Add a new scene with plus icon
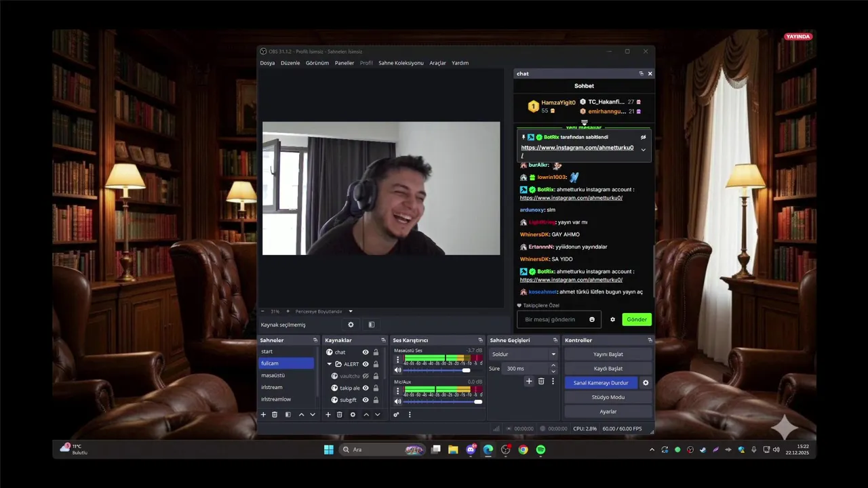 tap(263, 414)
